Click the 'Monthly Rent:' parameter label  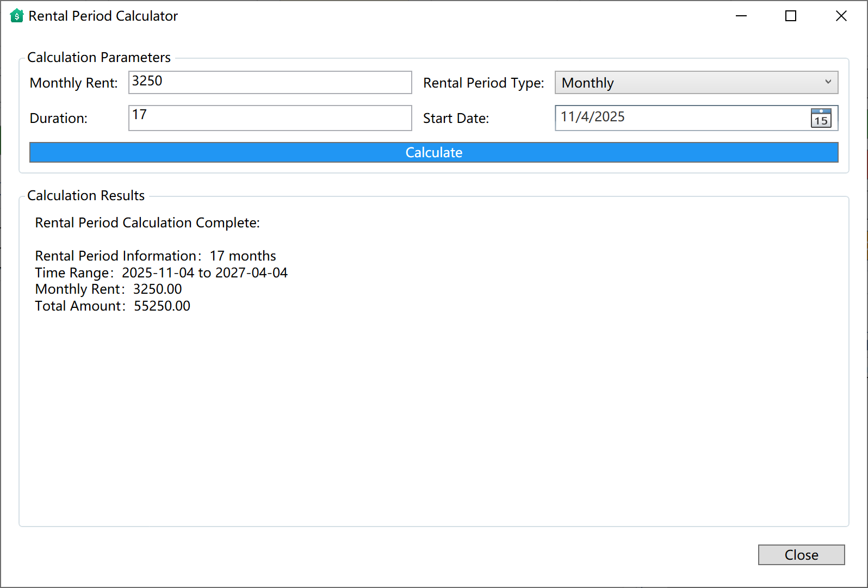click(x=73, y=83)
